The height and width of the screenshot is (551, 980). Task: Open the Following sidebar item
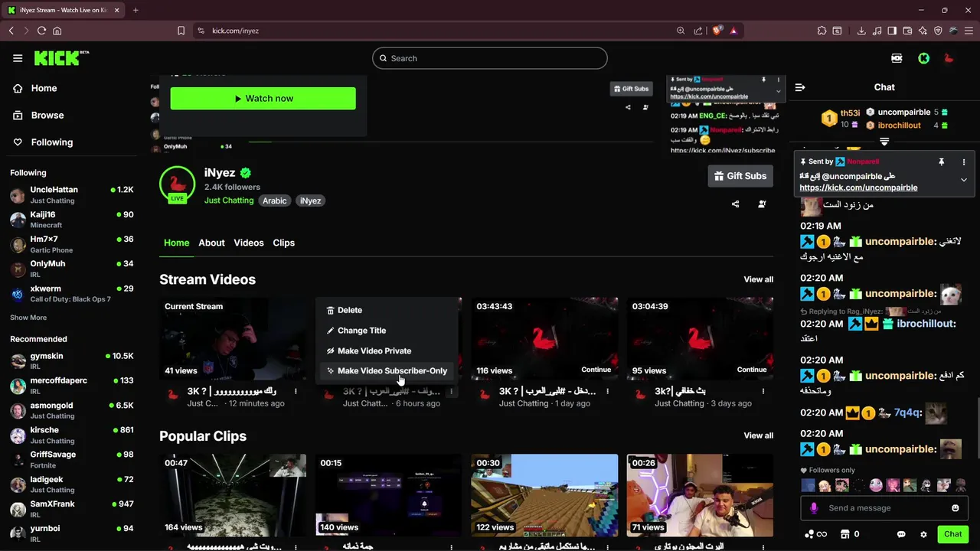click(52, 142)
